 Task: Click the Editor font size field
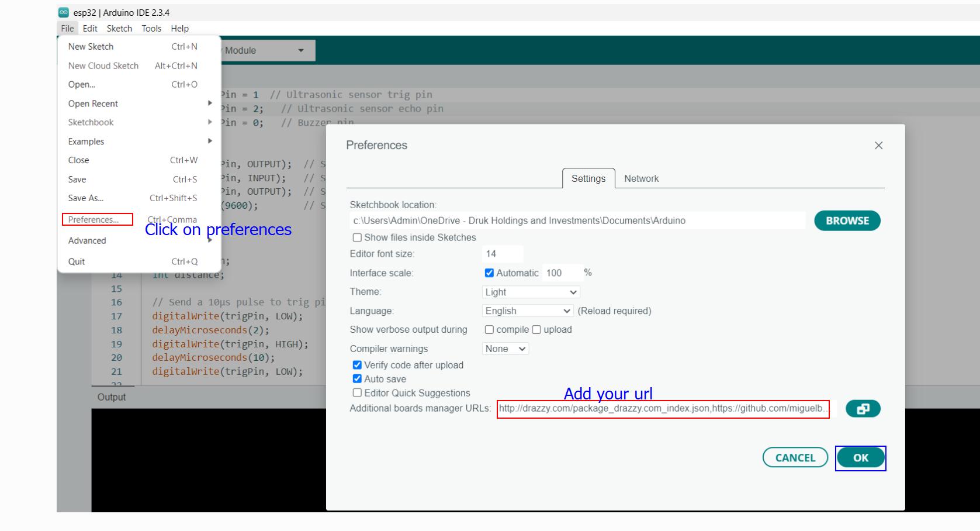pos(503,254)
